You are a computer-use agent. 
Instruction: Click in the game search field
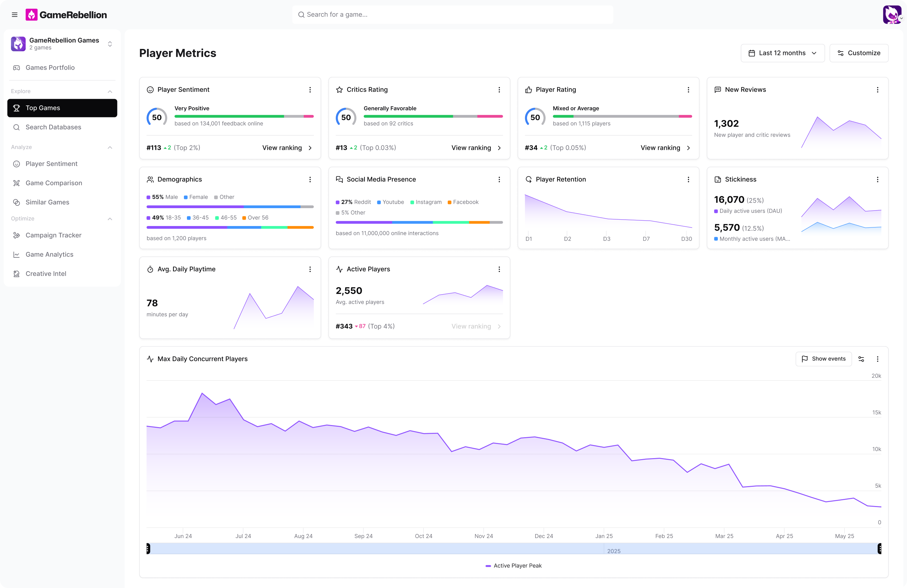pos(453,15)
